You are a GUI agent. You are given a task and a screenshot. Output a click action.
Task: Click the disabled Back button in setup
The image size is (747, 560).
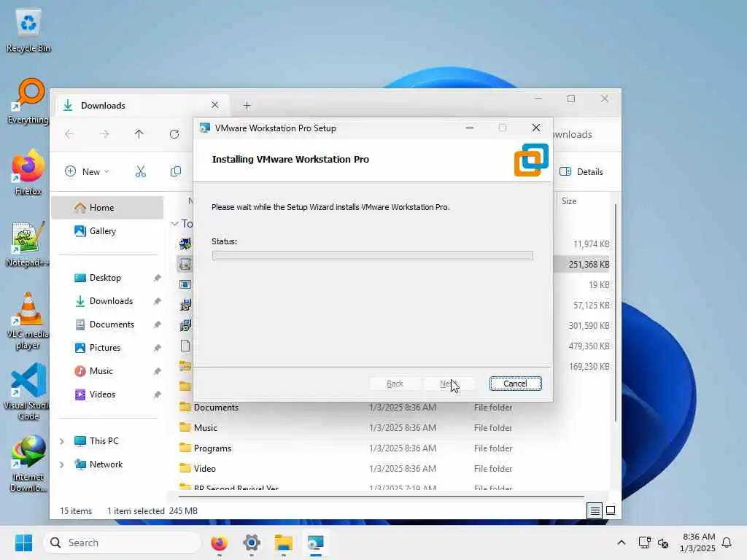pos(395,384)
